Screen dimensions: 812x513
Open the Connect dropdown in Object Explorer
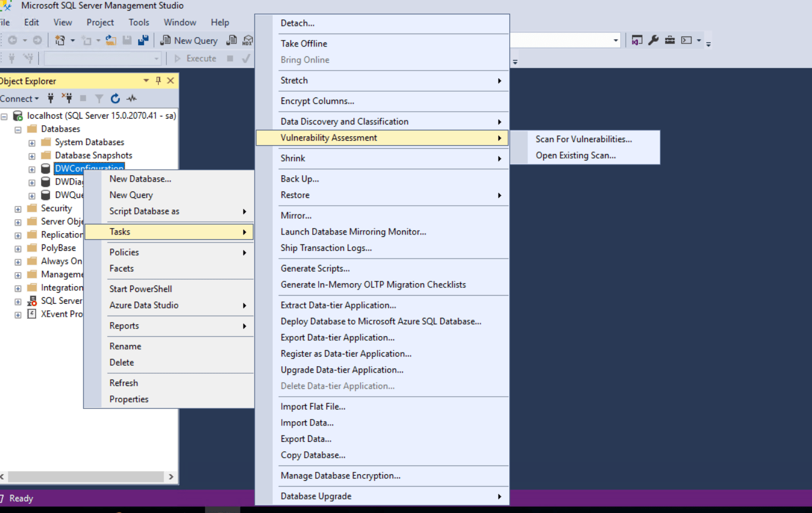point(19,99)
